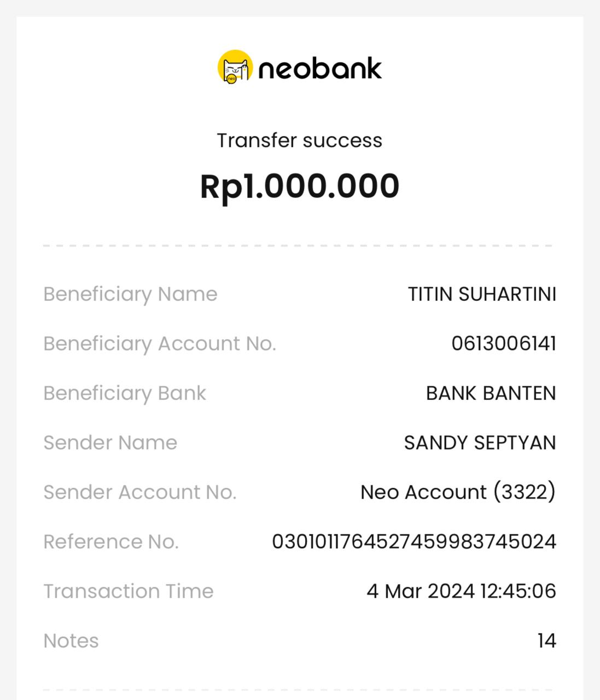
Task: Click the Transaction Time label
Action: (x=129, y=591)
